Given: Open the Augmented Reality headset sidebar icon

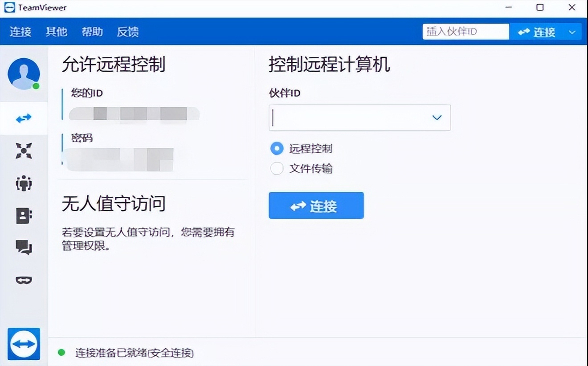Looking at the screenshot, I should (24, 280).
